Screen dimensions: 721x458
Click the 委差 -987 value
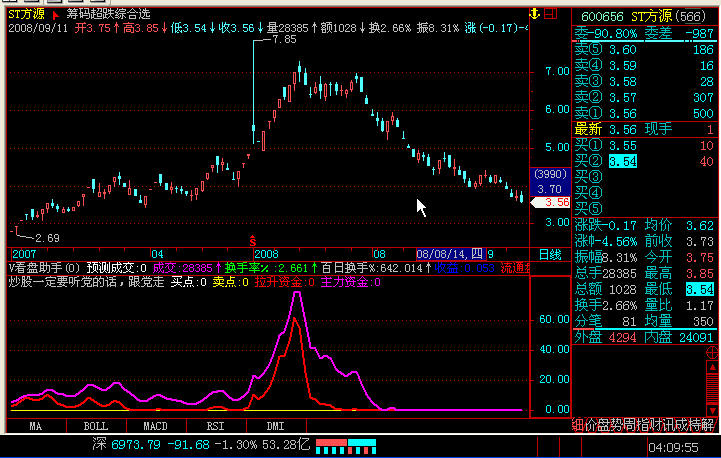pyautogui.click(x=698, y=34)
